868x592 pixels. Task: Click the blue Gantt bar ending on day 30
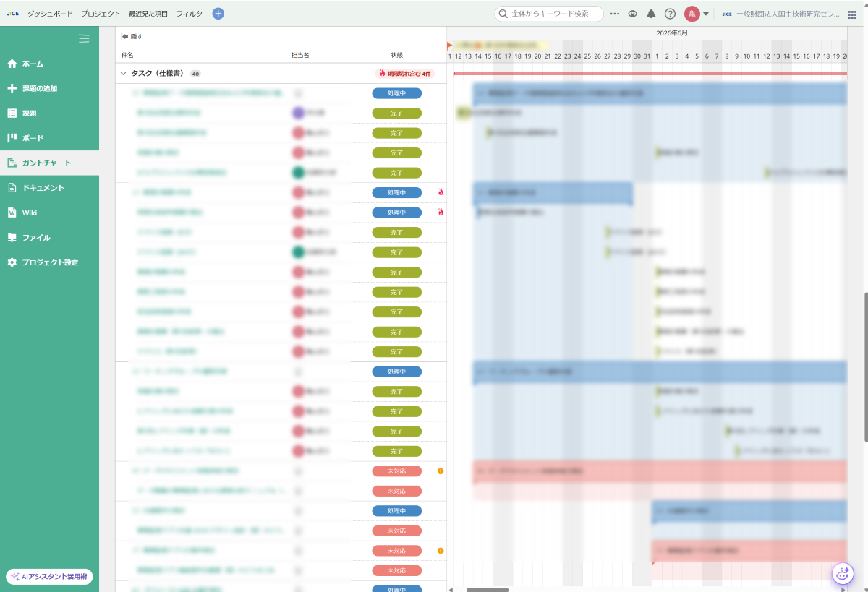553,193
